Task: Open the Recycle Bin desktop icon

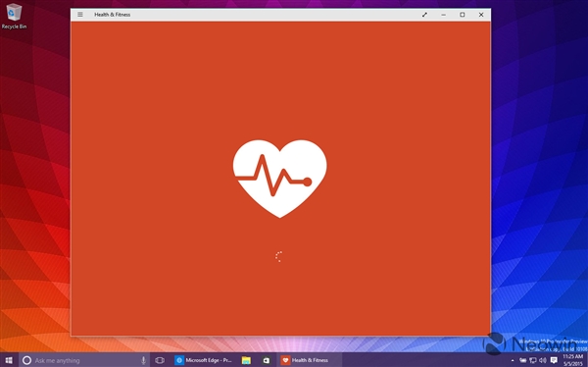Action: pyautogui.click(x=14, y=16)
